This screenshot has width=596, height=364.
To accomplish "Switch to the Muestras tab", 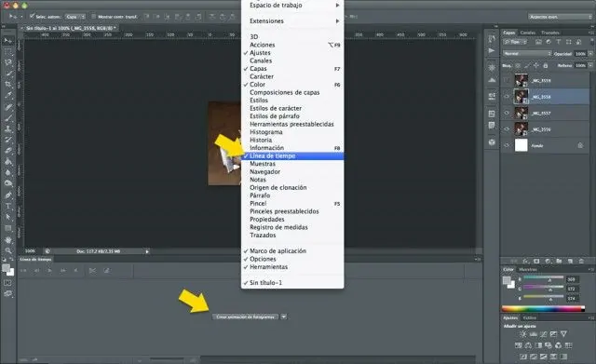I will point(528,269).
